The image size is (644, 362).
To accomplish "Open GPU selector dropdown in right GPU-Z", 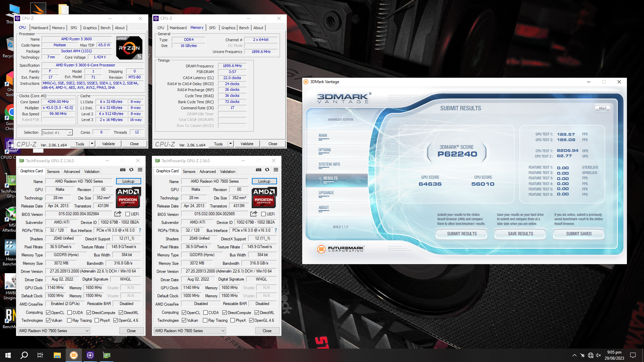I will 190,331.
